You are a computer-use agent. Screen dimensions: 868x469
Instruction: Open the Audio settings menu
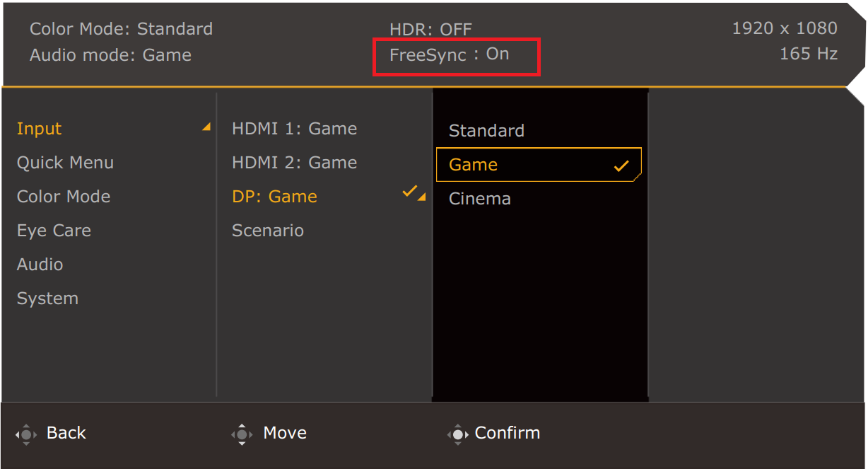tap(40, 265)
